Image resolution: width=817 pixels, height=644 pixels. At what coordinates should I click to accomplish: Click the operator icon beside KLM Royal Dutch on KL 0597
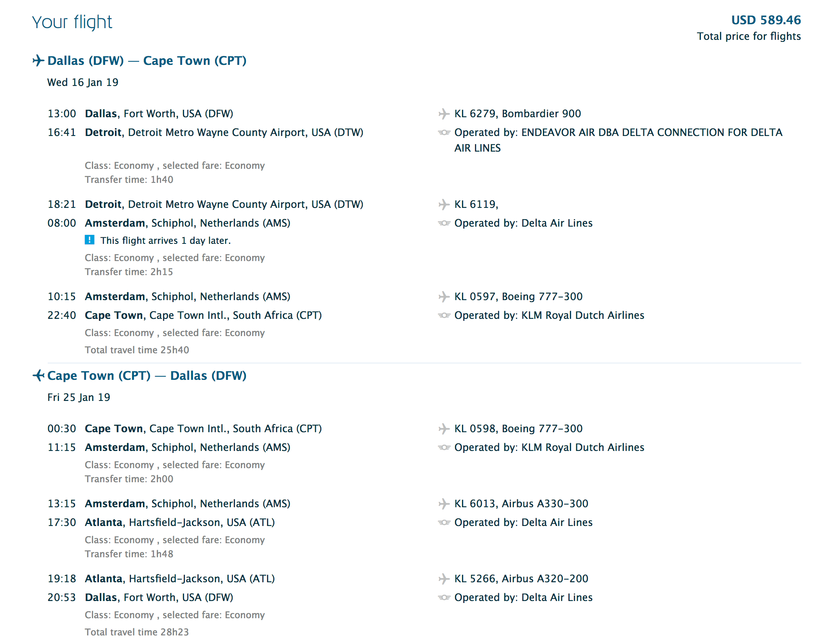coord(444,315)
